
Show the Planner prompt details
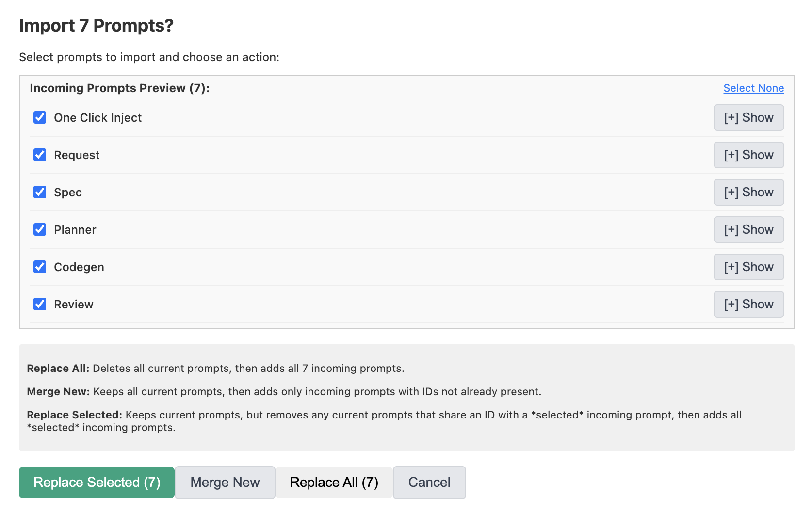(x=748, y=229)
